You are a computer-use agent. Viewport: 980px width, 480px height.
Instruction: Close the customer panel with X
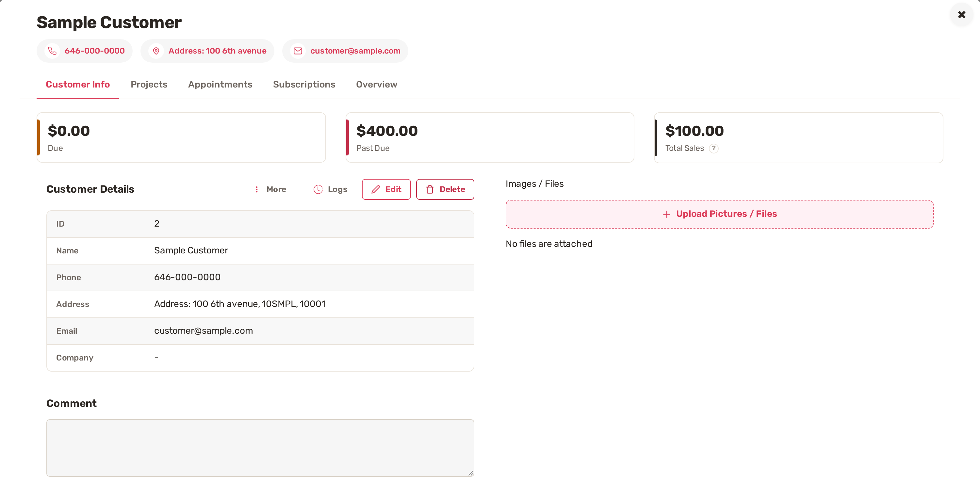tap(961, 15)
